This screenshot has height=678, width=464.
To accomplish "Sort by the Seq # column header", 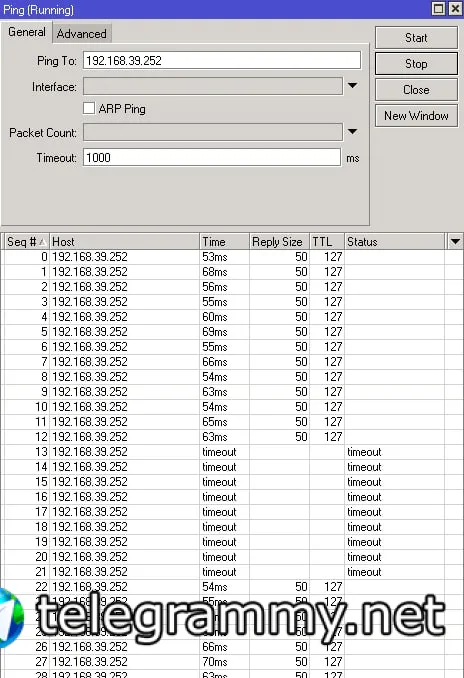I will [x=26, y=241].
